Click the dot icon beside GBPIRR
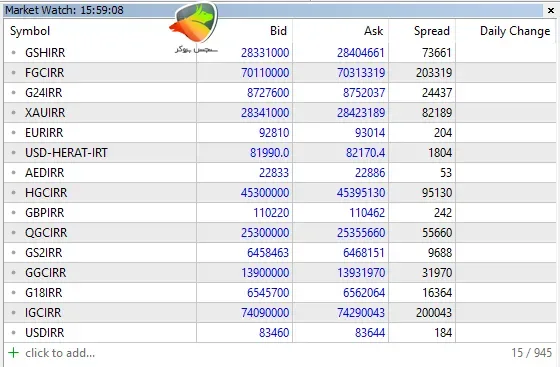Screen dimensions: 560x367 pyautogui.click(x=14, y=212)
